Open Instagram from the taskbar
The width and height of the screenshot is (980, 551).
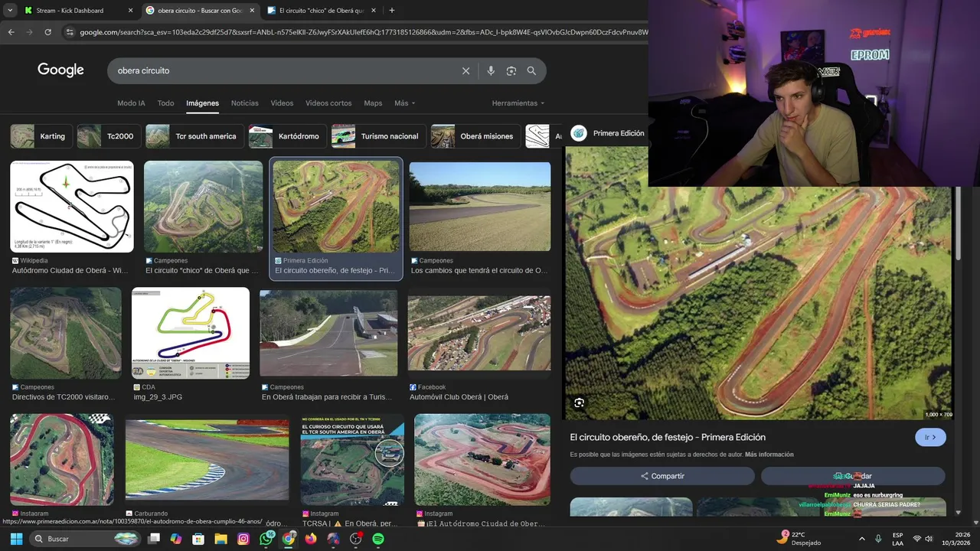coord(243,539)
